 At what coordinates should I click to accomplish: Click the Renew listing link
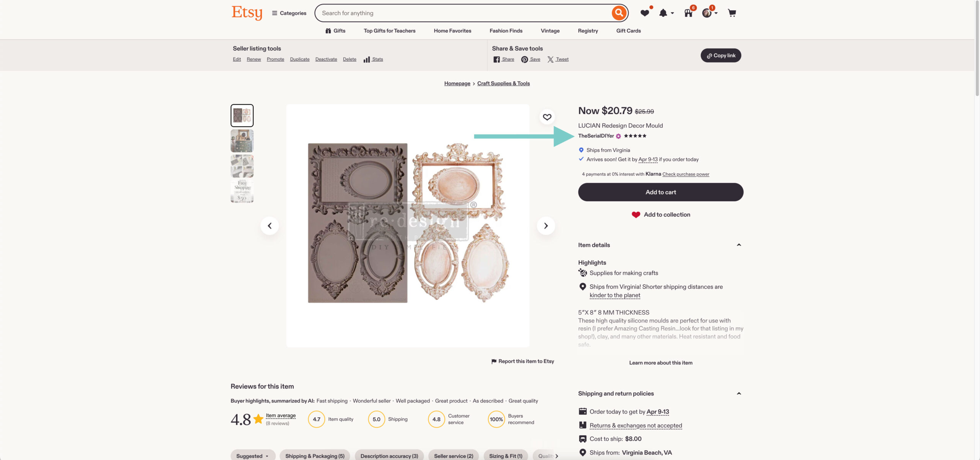254,59
